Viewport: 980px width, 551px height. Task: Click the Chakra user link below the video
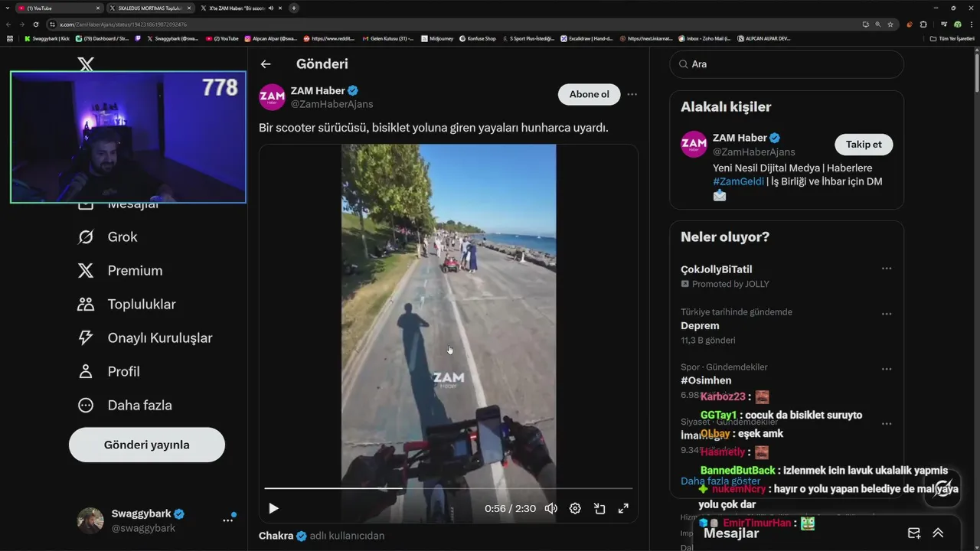(276, 536)
